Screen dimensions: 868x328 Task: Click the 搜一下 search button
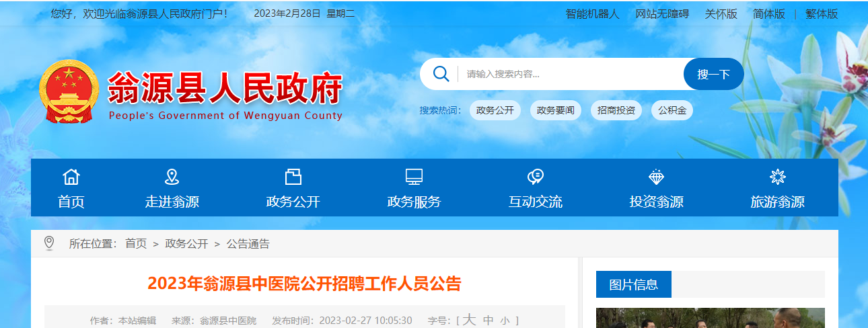click(714, 74)
